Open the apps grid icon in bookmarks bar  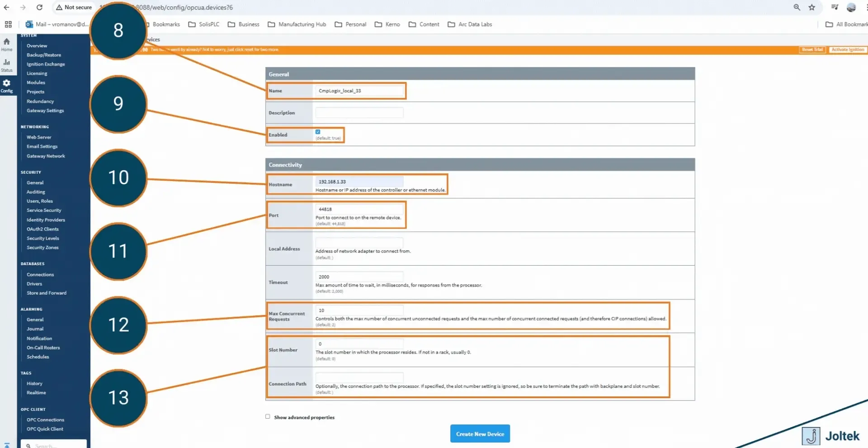(8, 24)
